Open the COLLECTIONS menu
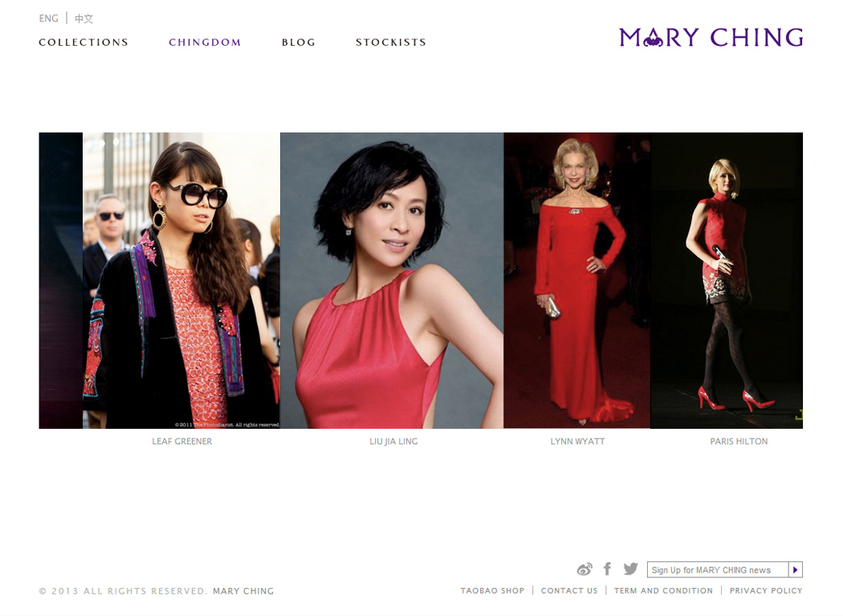Viewport: 843px width, 616px height. click(83, 42)
